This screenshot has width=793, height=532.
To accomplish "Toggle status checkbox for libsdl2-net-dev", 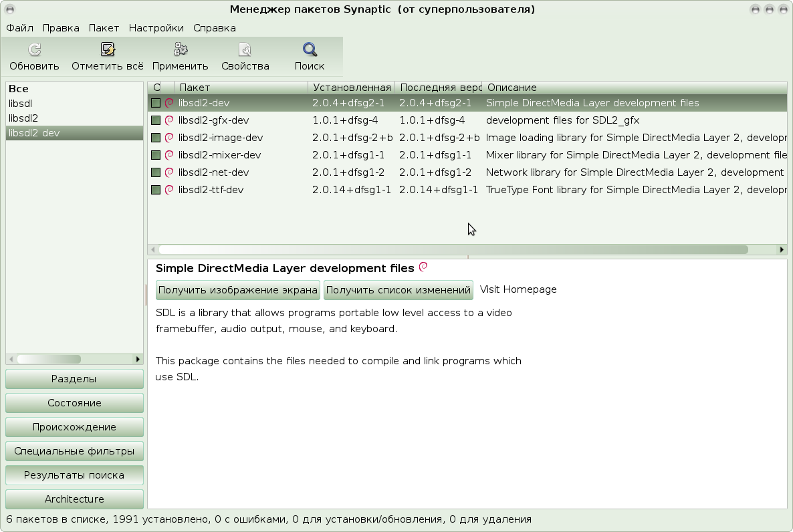I will 156,172.
